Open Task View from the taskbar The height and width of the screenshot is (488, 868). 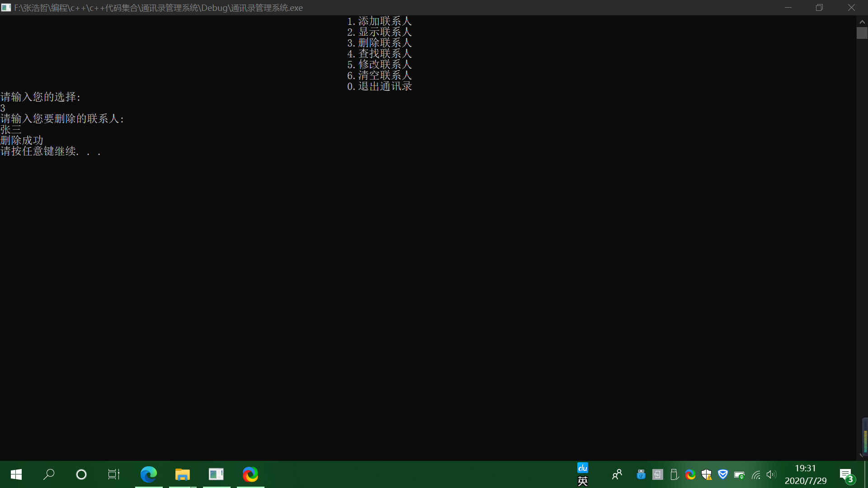click(x=114, y=474)
